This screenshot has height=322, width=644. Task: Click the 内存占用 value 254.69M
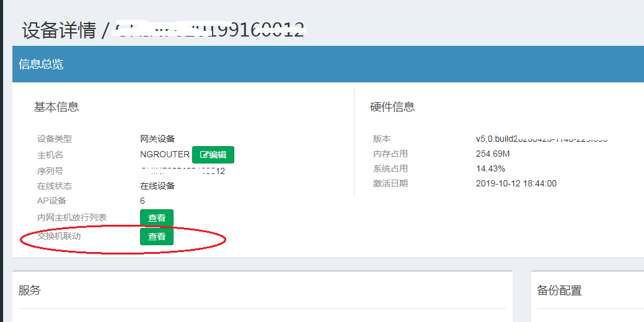click(x=493, y=154)
